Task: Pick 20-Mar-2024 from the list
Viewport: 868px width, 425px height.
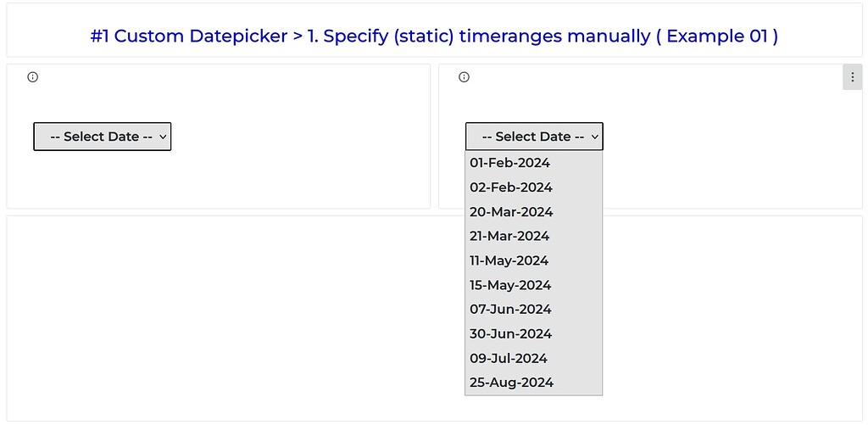Action: pyautogui.click(x=534, y=212)
